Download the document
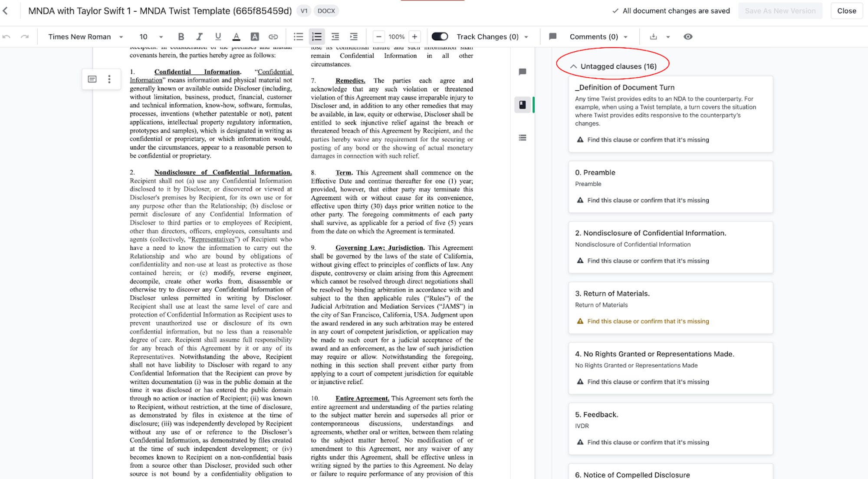 653,37
